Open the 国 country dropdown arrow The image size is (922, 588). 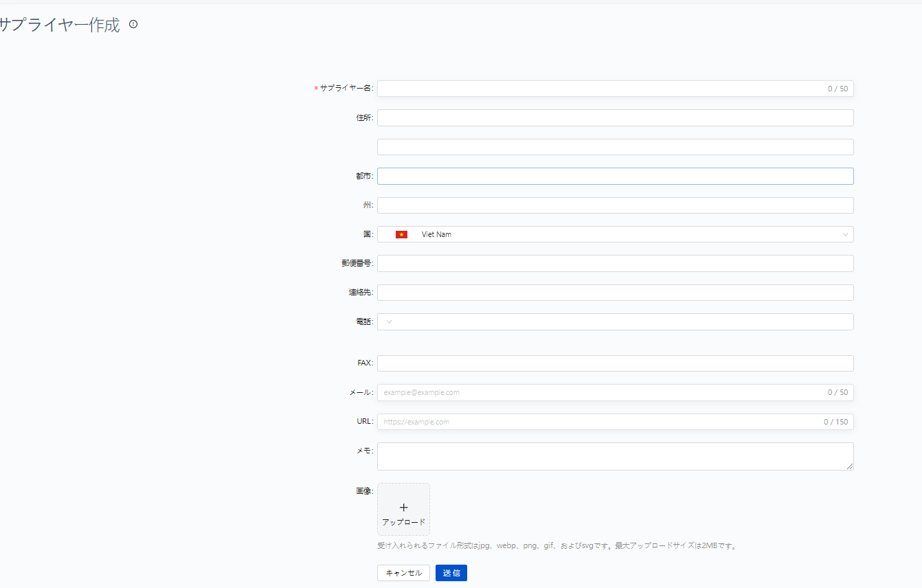845,235
